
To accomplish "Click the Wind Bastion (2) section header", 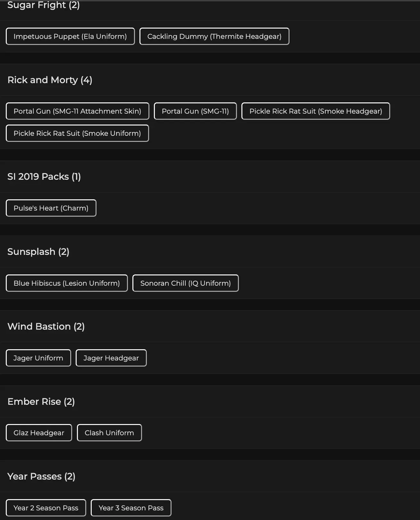I will coord(46,326).
